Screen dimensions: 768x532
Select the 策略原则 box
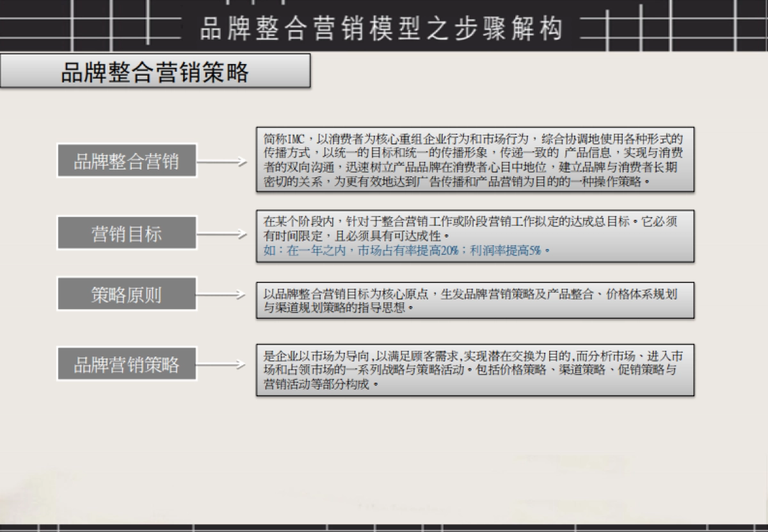128,294
